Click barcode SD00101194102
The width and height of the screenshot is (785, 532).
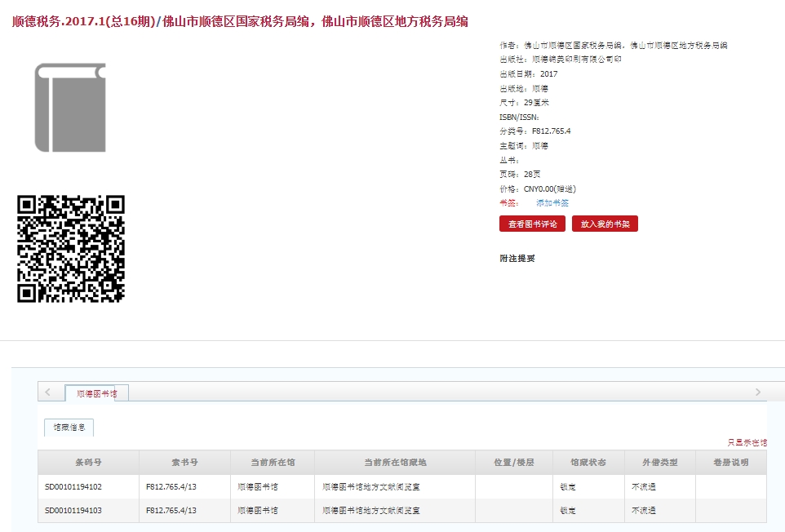(73, 486)
